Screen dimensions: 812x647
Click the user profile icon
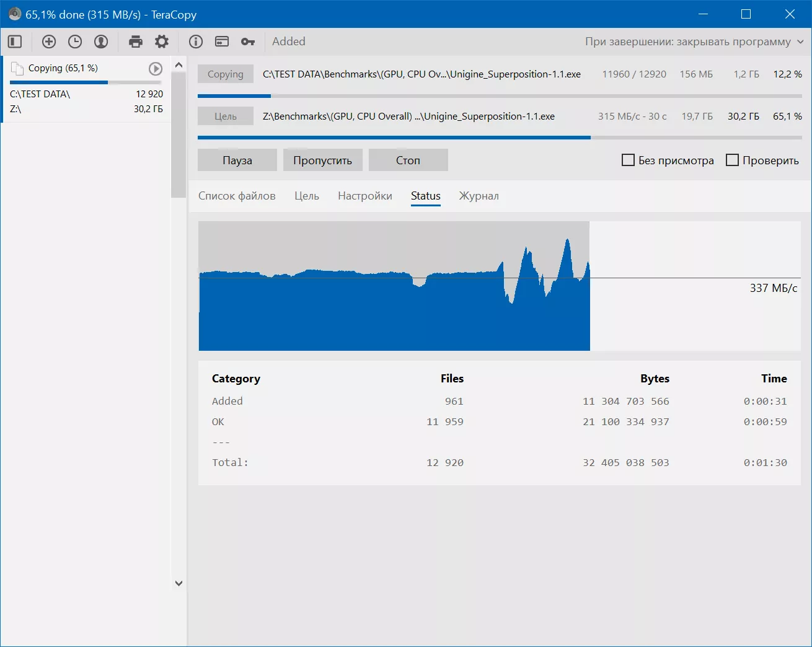[x=101, y=42]
